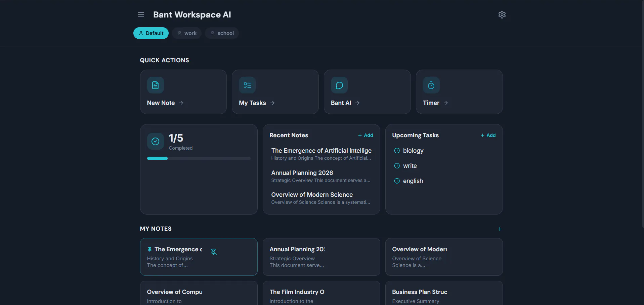
Task: Open recent note Overview of Modern Science
Action: coord(321,198)
